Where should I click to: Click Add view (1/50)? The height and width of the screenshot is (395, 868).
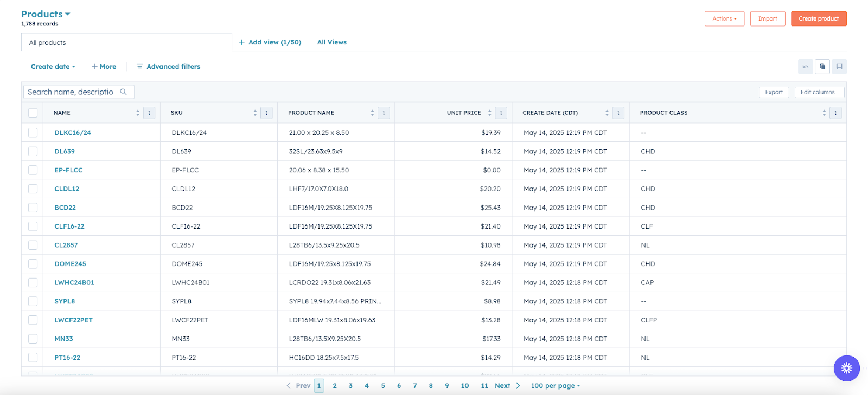(270, 42)
